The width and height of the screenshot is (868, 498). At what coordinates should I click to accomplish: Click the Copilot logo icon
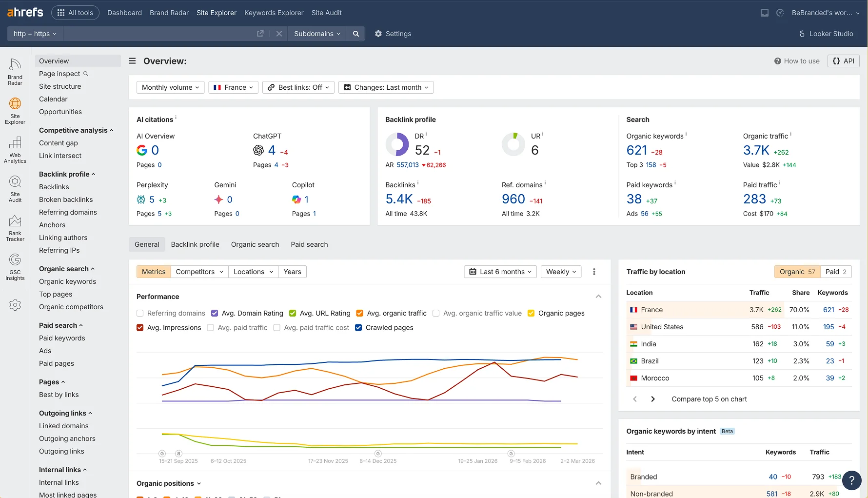pyautogui.click(x=296, y=199)
